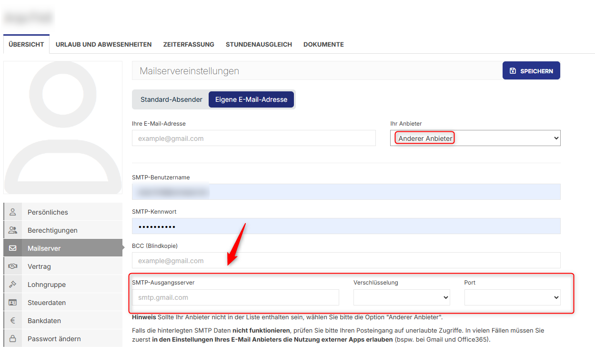The height and width of the screenshot is (364, 595).
Task: Click the save disk icon on SPEICHERN
Action: click(513, 70)
